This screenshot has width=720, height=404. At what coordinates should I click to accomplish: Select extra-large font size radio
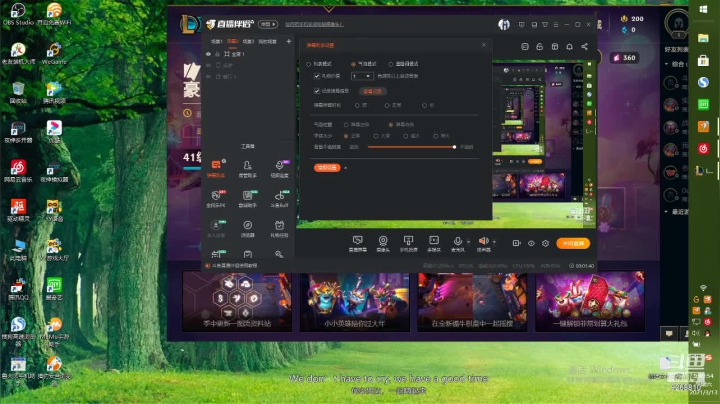pyautogui.click(x=435, y=136)
